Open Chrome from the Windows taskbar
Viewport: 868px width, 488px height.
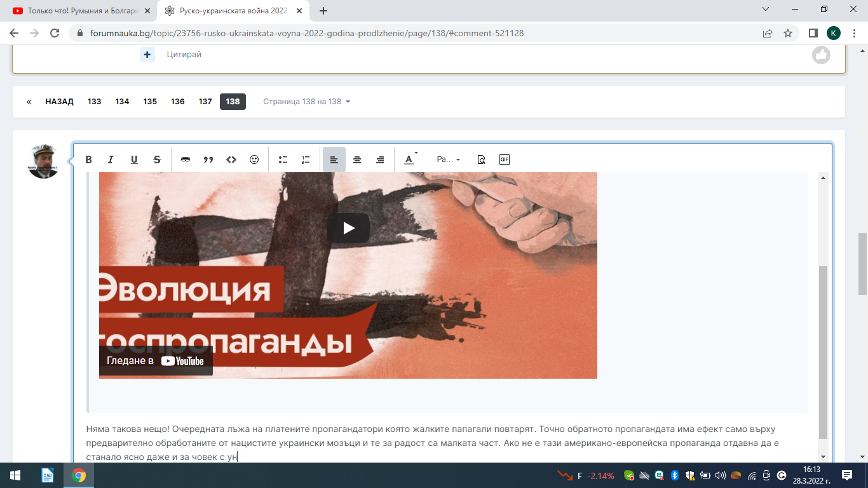pyautogui.click(x=79, y=475)
